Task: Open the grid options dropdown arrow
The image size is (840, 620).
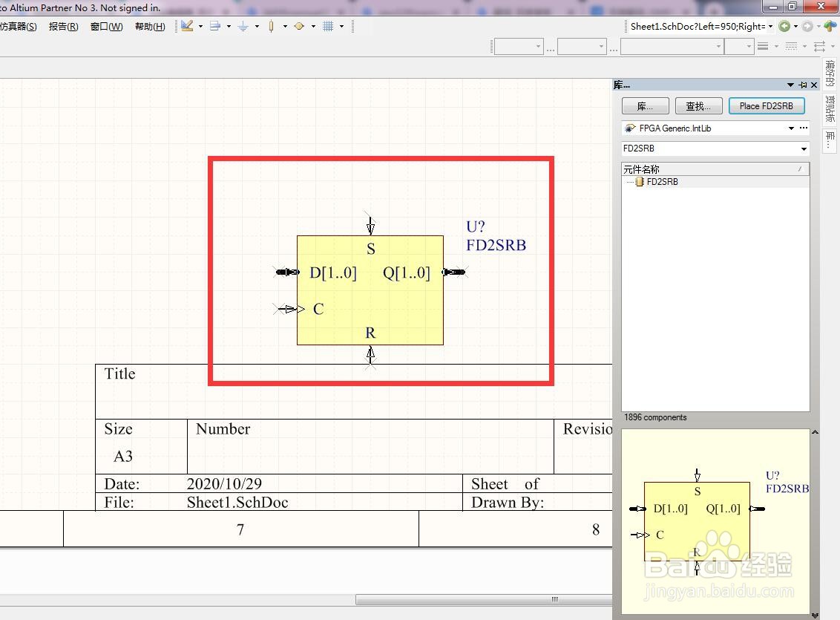Action: [342, 26]
